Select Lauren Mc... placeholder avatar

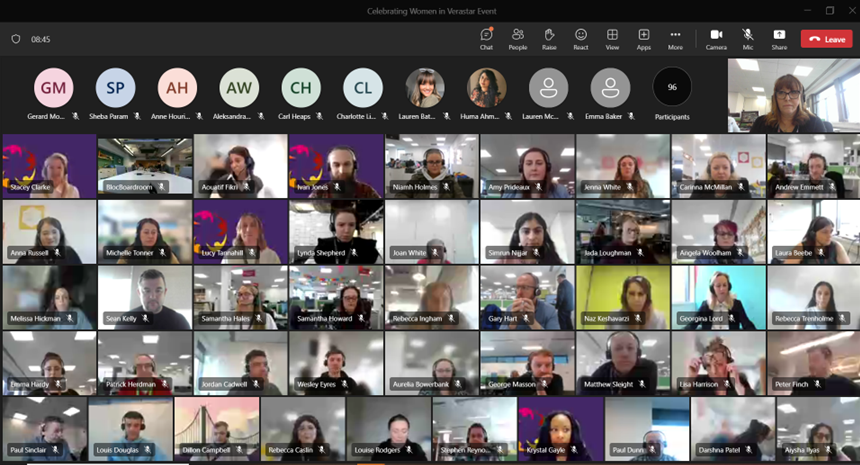(548, 88)
